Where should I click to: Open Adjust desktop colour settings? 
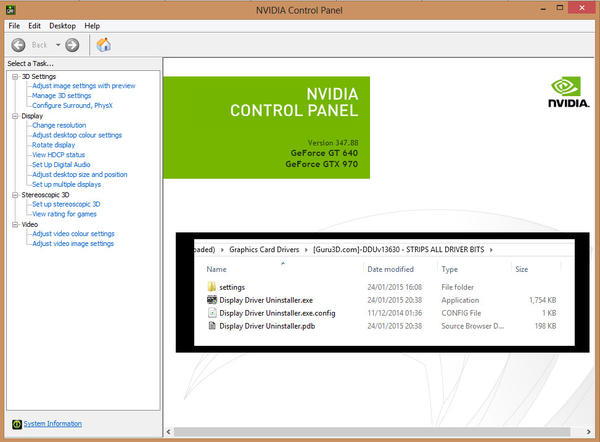point(77,135)
